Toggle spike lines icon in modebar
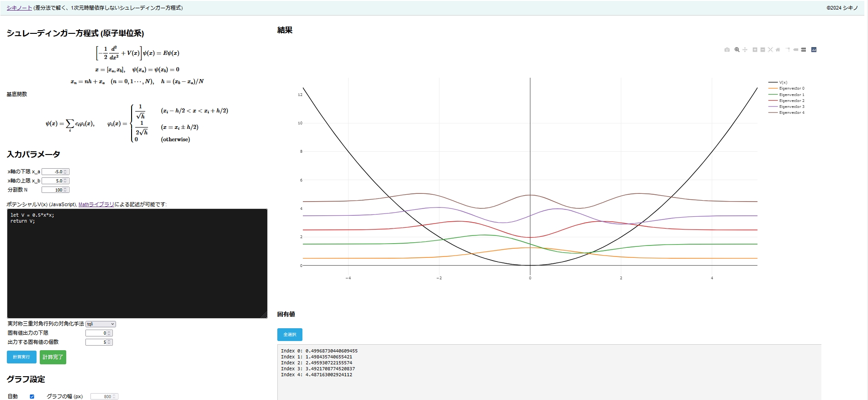 788,50
